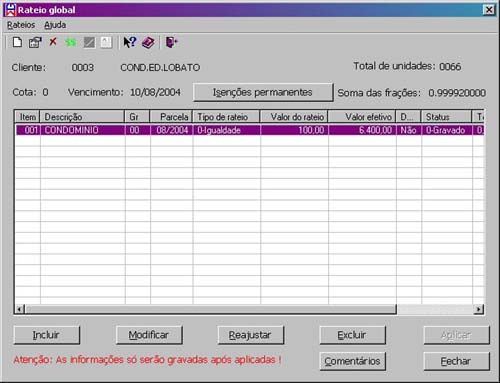This screenshot has width=500, height=383.
Task: Click the COND.ED.LOBATO client name
Action: [160, 68]
